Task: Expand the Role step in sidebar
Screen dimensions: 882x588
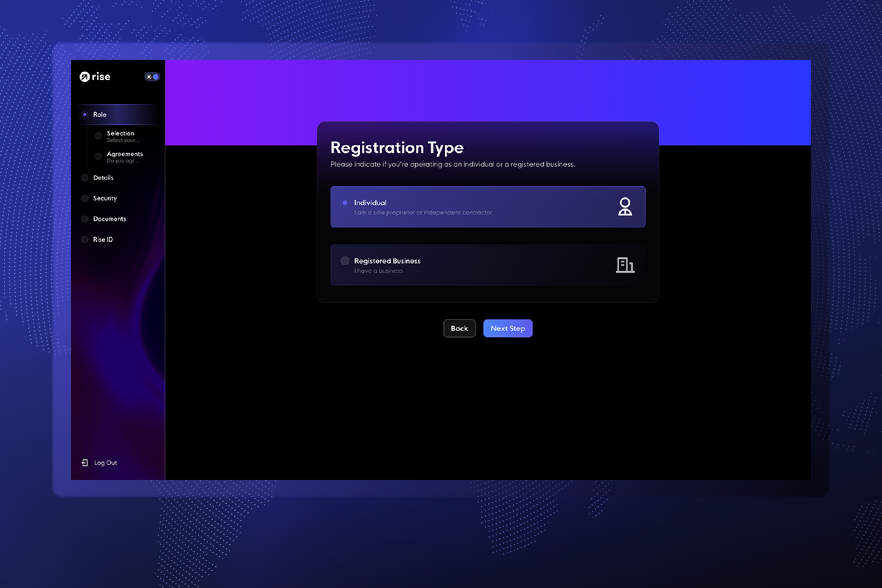Action: (100, 115)
